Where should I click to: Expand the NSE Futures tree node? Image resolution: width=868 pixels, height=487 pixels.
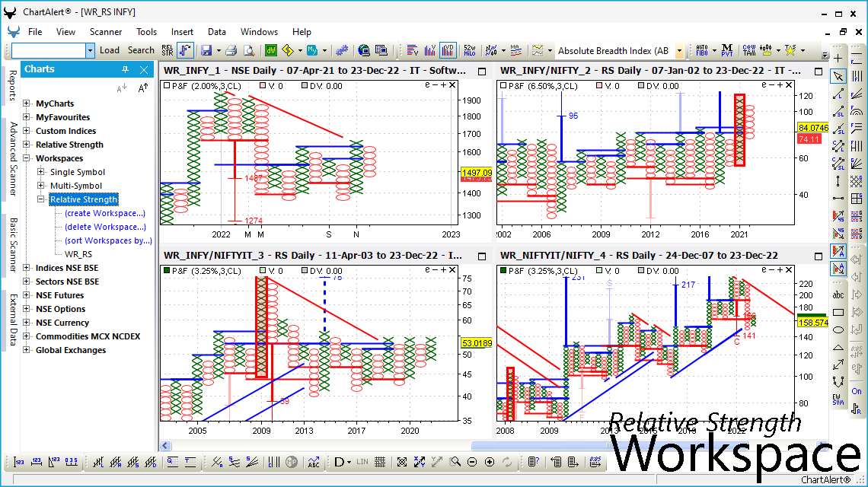[x=26, y=295]
